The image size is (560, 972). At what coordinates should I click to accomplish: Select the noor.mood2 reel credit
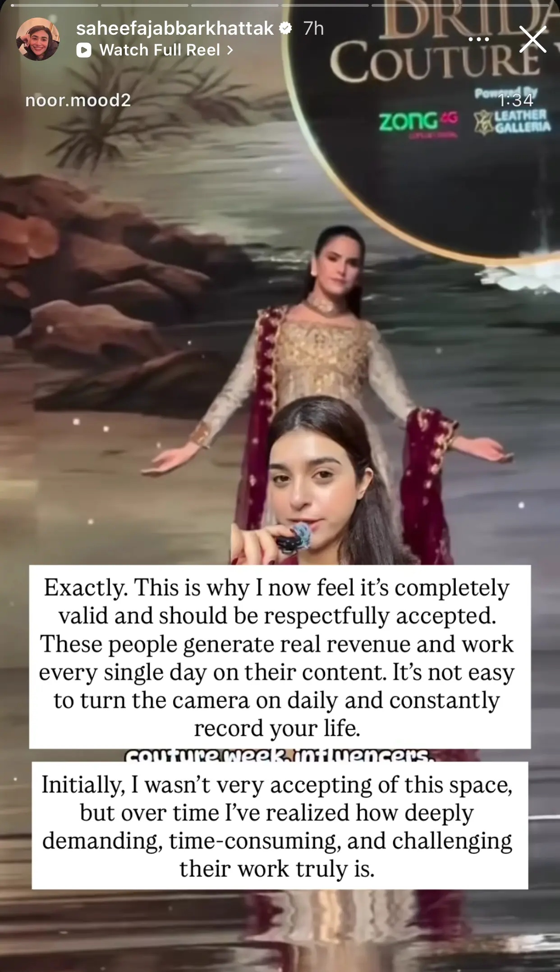point(78,100)
